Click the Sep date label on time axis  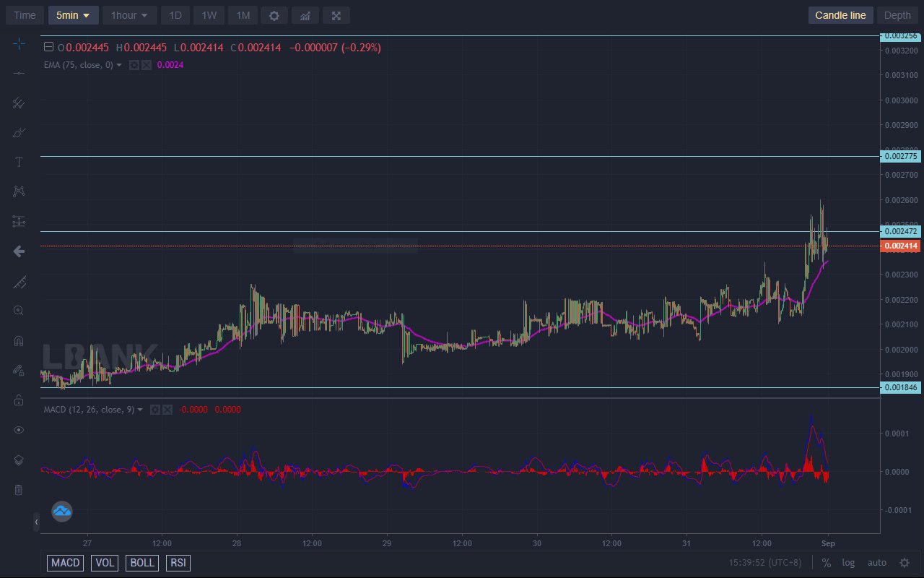828,543
